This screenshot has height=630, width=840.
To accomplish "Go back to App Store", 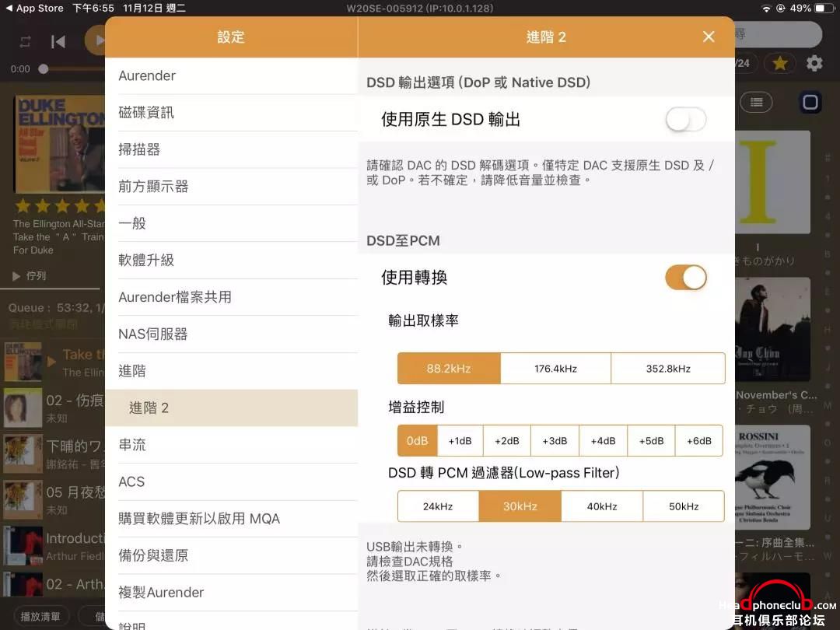I will point(34,8).
